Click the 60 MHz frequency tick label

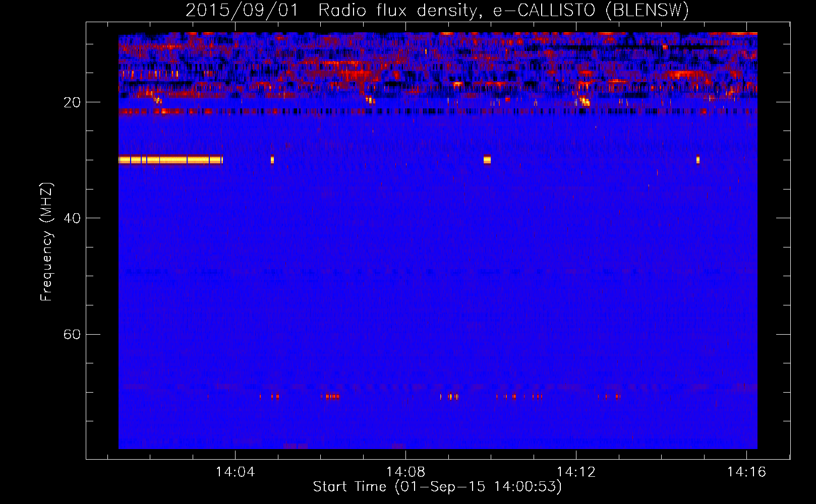(72, 334)
